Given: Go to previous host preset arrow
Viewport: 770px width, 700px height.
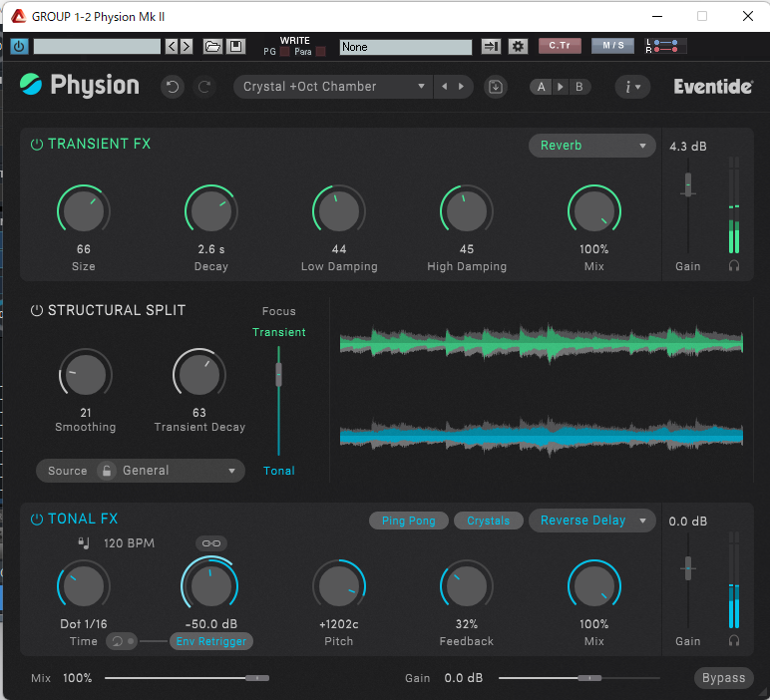Looking at the screenshot, I should tap(172, 47).
